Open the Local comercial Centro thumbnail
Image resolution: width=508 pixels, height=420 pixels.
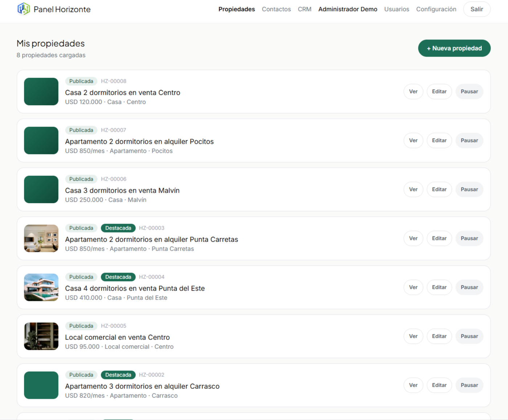[x=41, y=336]
